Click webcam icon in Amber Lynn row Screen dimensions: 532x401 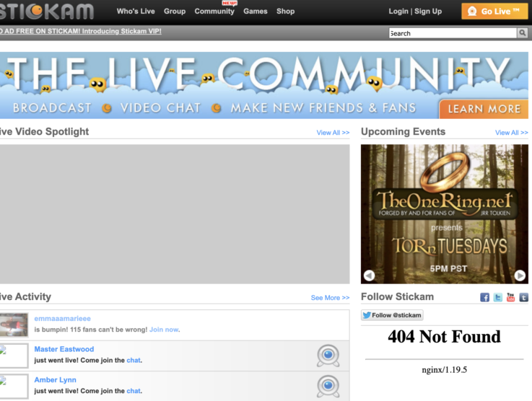tap(328, 387)
